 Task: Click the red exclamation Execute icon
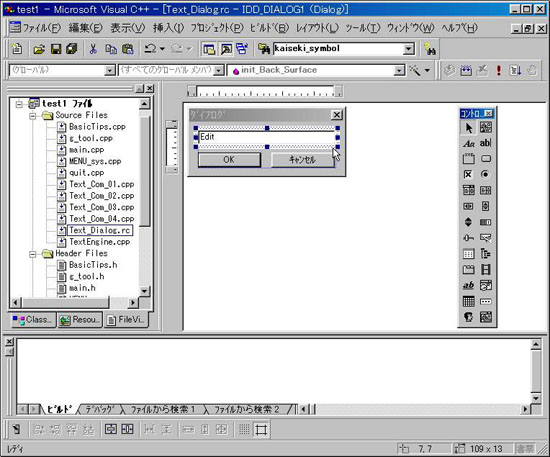(x=498, y=70)
